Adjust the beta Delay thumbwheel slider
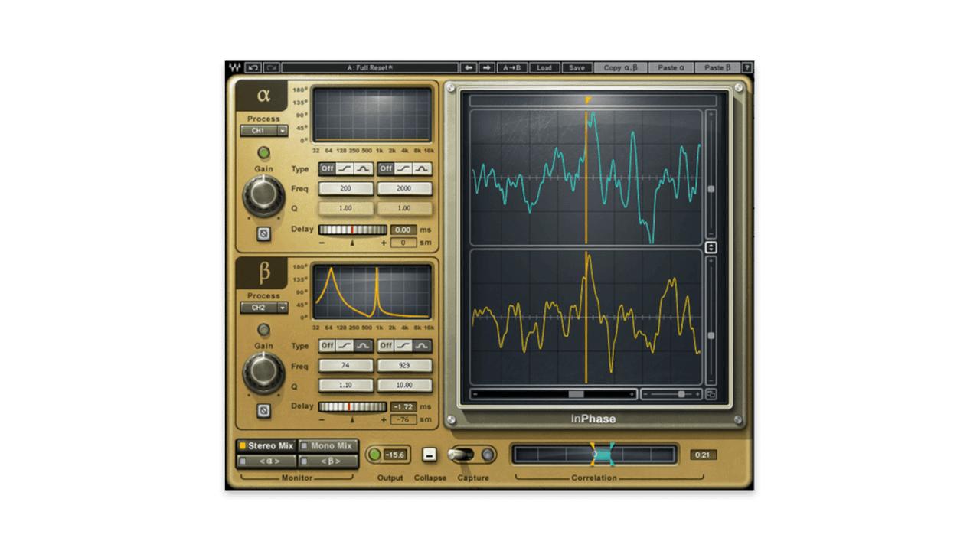The image size is (980, 551). pos(354,406)
